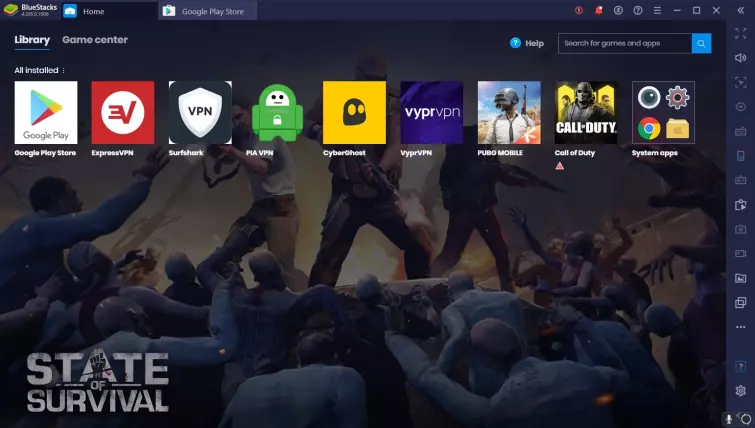Open the CyberGhost app
Screen dimensions: 755x428
[354, 112]
